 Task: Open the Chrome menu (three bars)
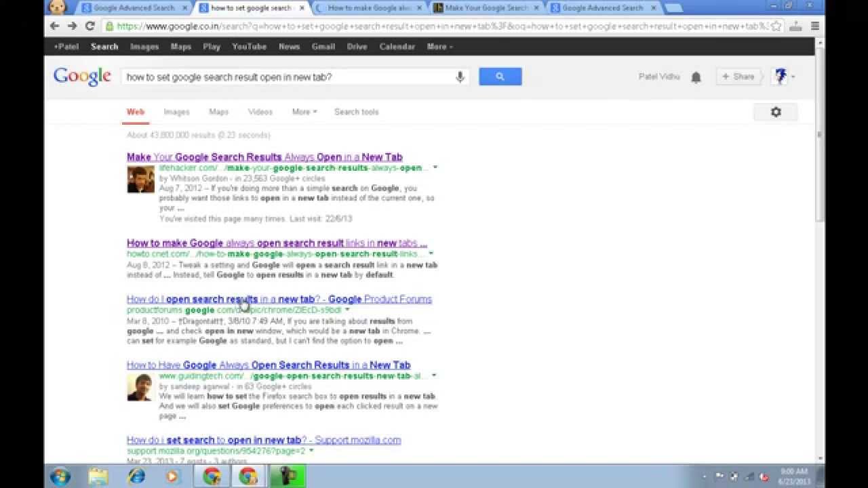(x=815, y=26)
